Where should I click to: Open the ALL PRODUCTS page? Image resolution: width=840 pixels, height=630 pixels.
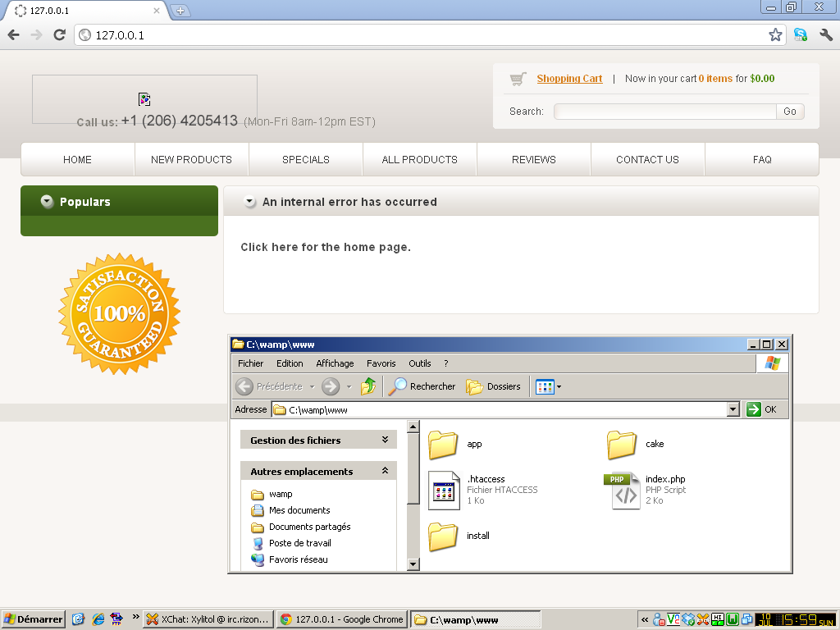[x=419, y=160]
